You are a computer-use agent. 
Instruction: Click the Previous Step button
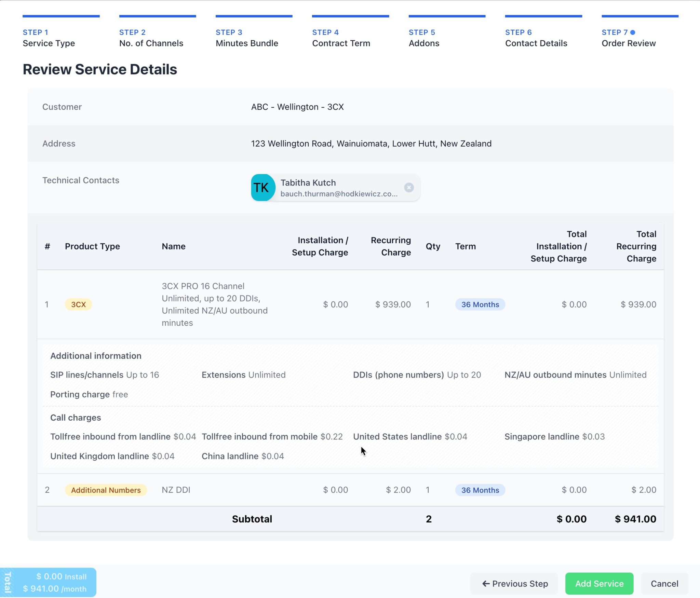tap(515, 584)
